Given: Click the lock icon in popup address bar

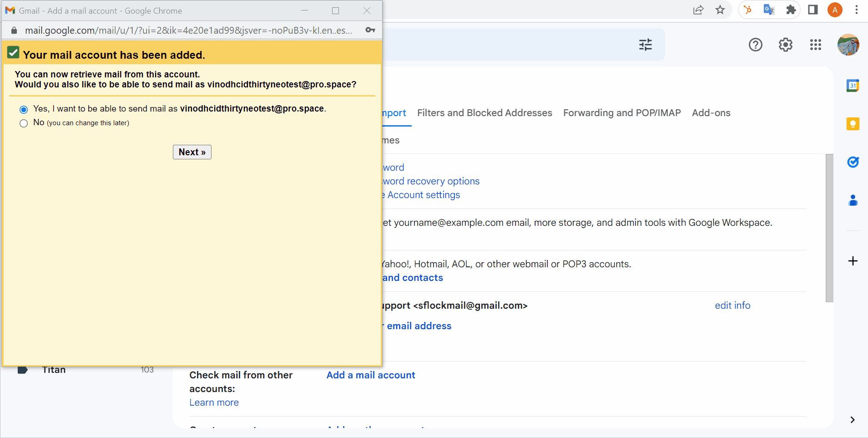Looking at the screenshot, I should coord(14,31).
